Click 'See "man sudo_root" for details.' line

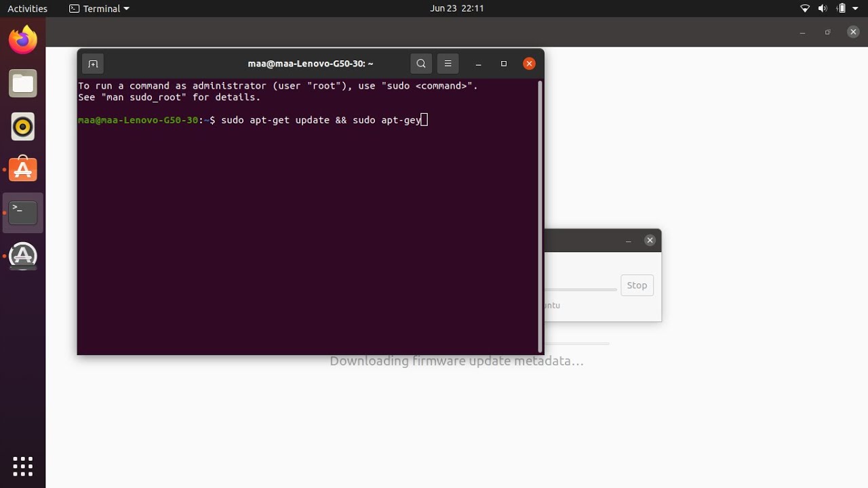[x=170, y=98]
